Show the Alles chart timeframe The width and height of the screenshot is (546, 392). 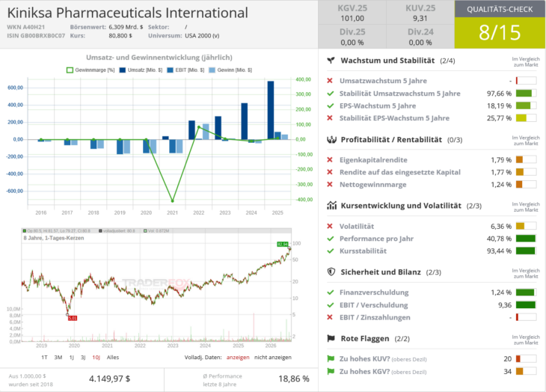click(x=113, y=357)
